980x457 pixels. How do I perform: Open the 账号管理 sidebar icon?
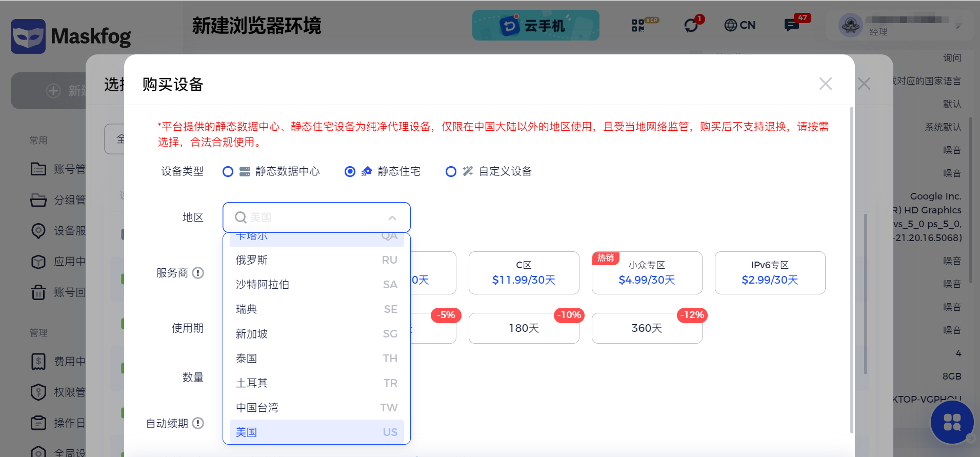[38, 169]
